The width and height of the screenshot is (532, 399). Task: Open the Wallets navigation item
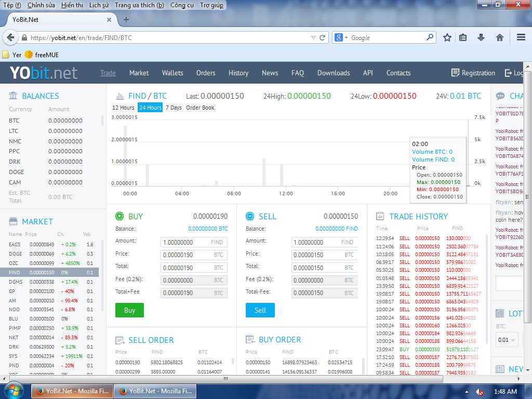pos(172,73)
